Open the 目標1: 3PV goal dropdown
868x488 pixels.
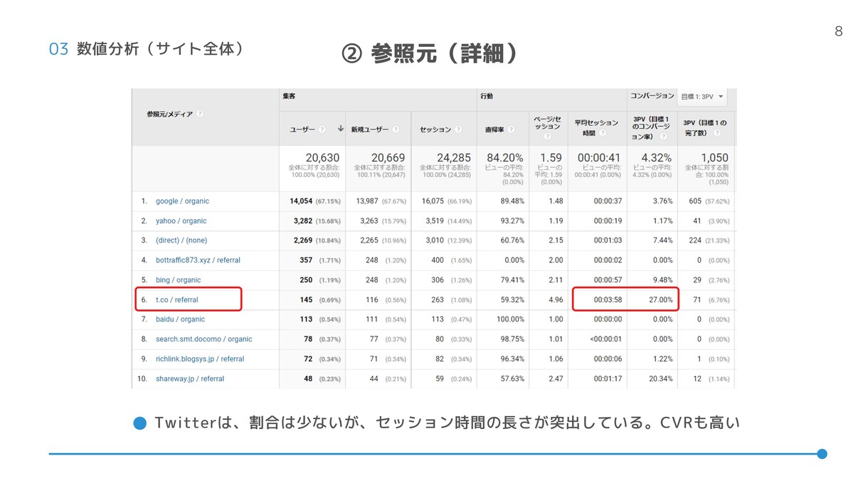coord(702,97)
